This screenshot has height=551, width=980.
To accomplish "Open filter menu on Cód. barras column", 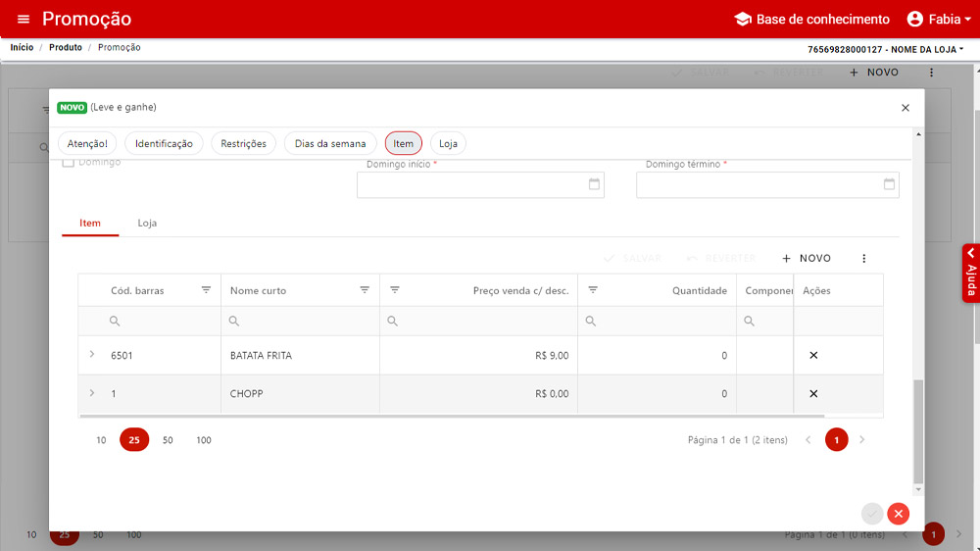I will [206, 290].
